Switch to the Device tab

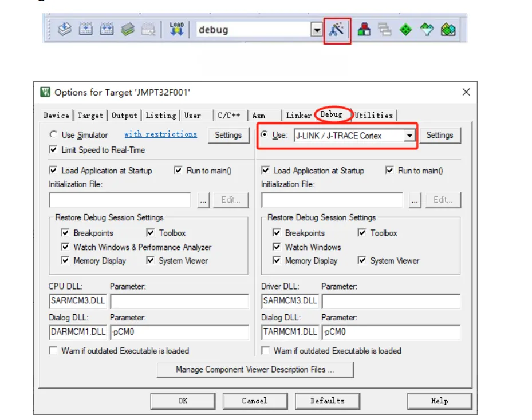click(56, 116)
